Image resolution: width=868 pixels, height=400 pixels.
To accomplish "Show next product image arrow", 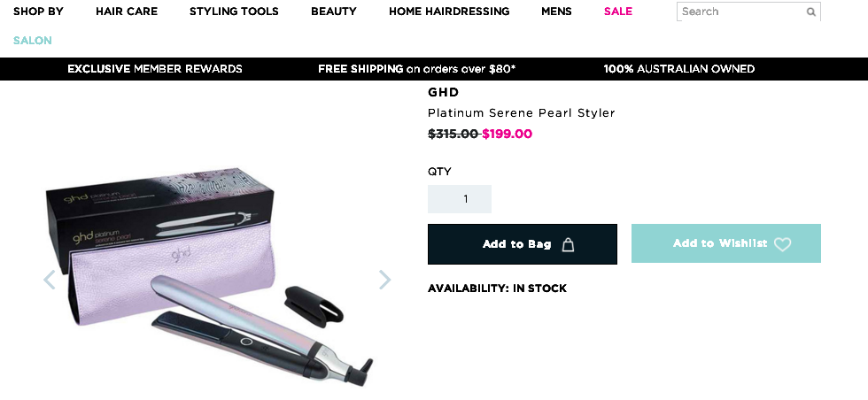I will 384,280.
